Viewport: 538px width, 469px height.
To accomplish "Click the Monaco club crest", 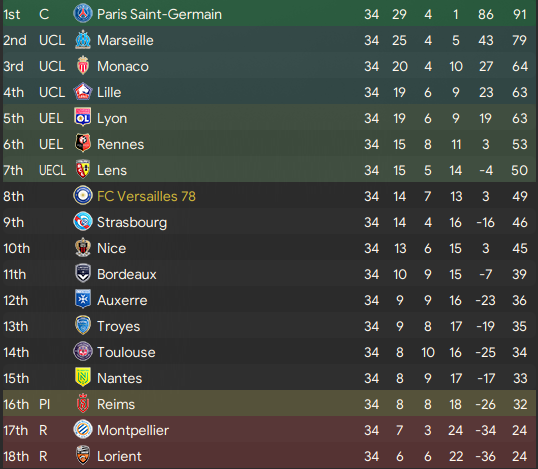I will (83, 66).
